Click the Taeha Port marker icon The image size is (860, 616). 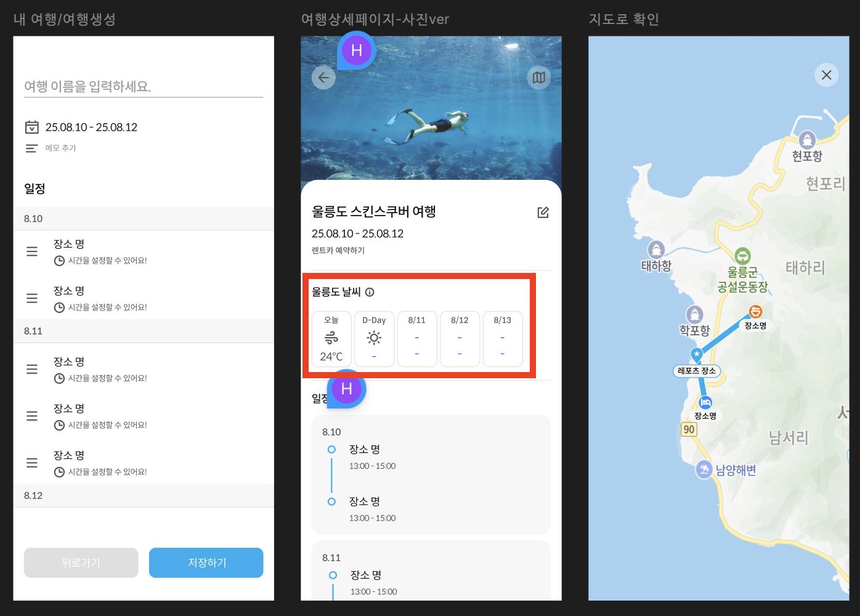656,249
